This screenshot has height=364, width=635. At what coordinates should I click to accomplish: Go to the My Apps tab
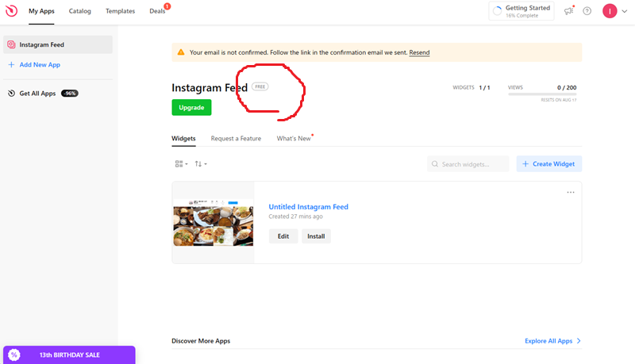point(41,11)
